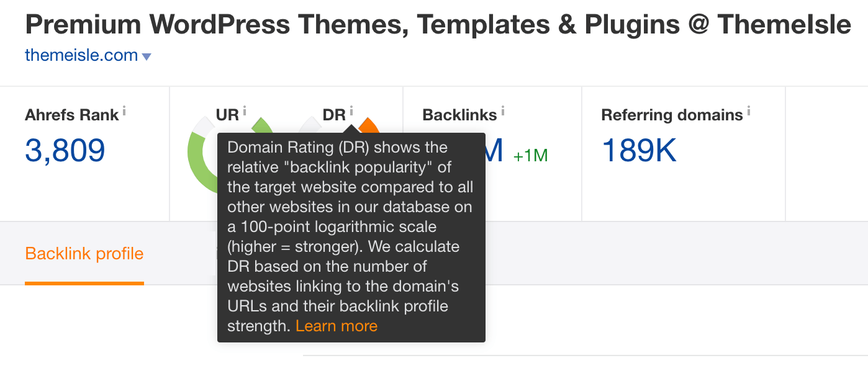Image resolution: width=868 pixels, height=366 pixels.
Task: Open the themeisle.com domain dropdown arrow
Action: coord(147,56)
